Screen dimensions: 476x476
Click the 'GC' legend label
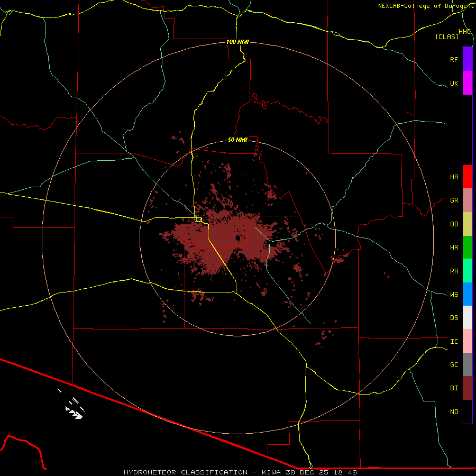(454, 365)
